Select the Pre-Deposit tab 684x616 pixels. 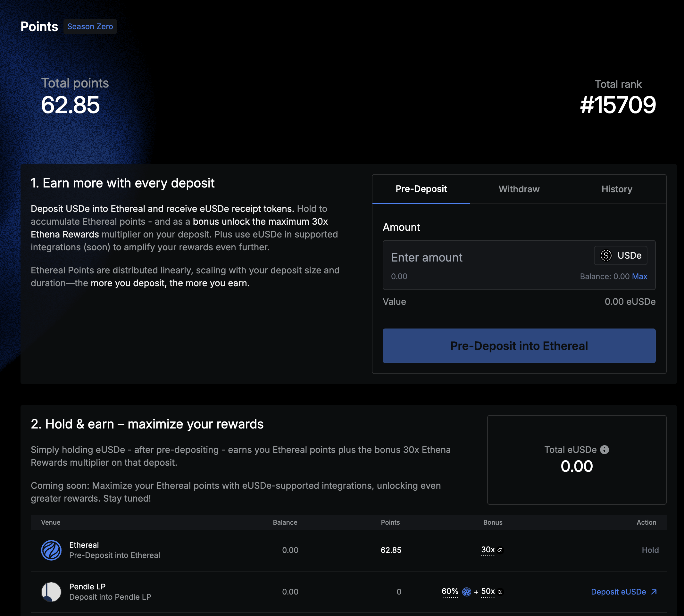pos(421,189)
